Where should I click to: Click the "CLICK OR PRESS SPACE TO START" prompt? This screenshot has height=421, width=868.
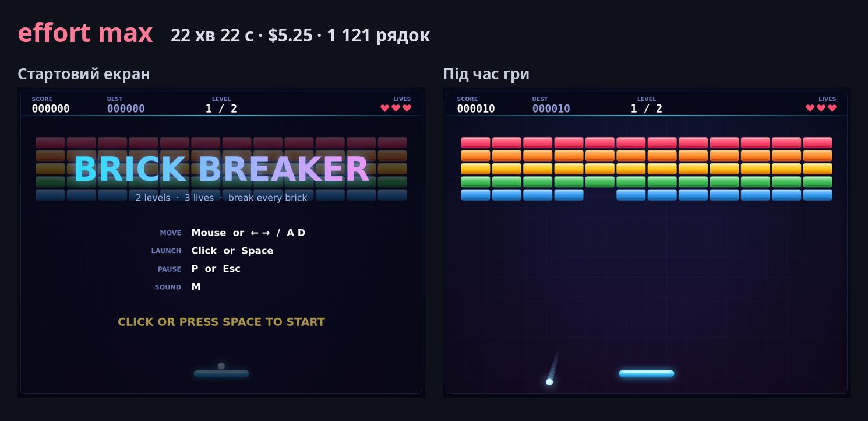click(221, 322)
